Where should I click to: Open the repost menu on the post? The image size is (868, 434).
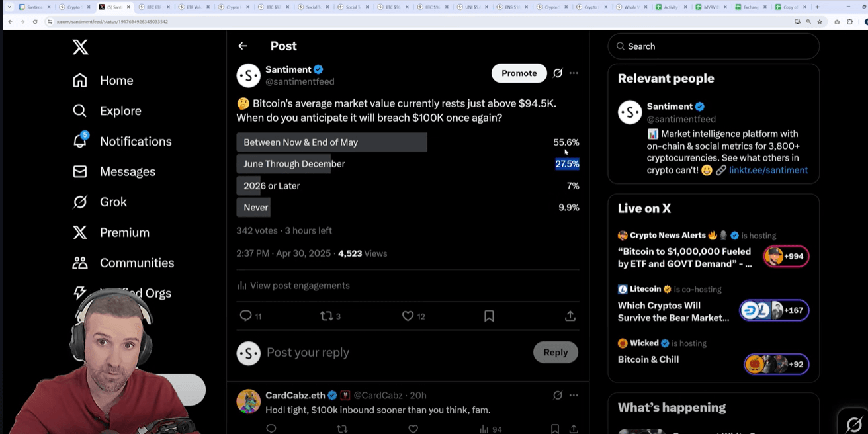(x=326, y=316)
